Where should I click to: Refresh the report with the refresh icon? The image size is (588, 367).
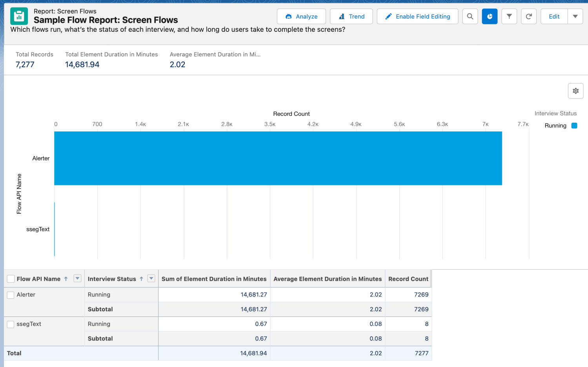coord(528,16)
